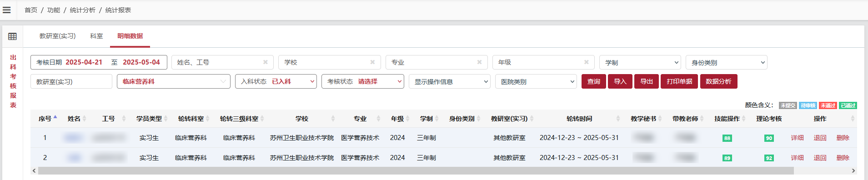Click the 查询 button

click(x=594, y=81)
